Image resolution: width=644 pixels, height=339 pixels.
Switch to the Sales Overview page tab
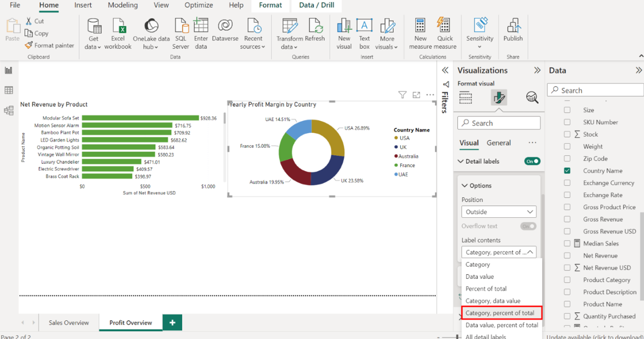tap(69, 323)
